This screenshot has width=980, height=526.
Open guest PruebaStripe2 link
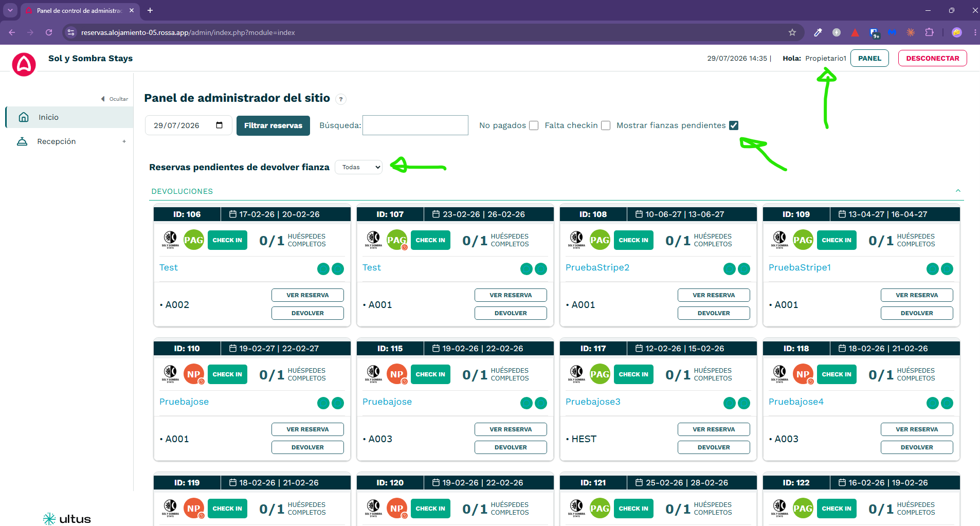coord(597,267)
